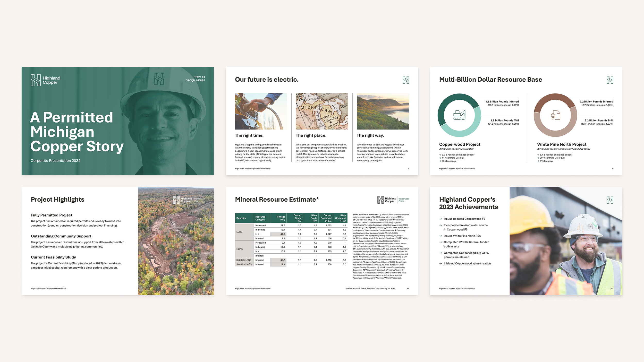Click "Highland Copper's 2023 Achievements" heading

(x=468, y=203)
